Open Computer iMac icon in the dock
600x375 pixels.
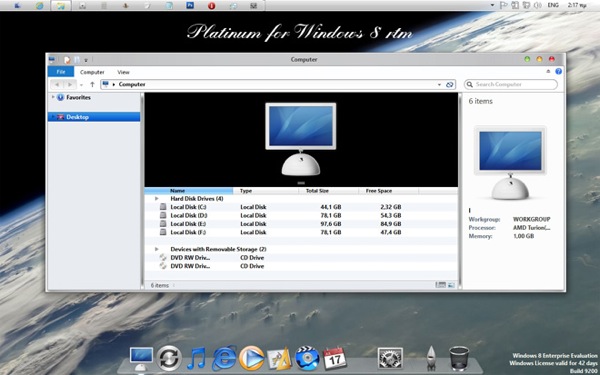click(141, 358)
